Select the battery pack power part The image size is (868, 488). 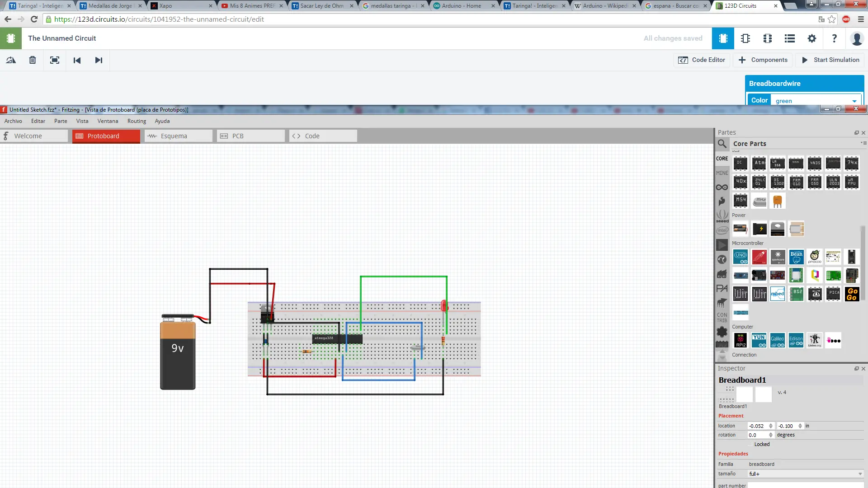[741, 229]
